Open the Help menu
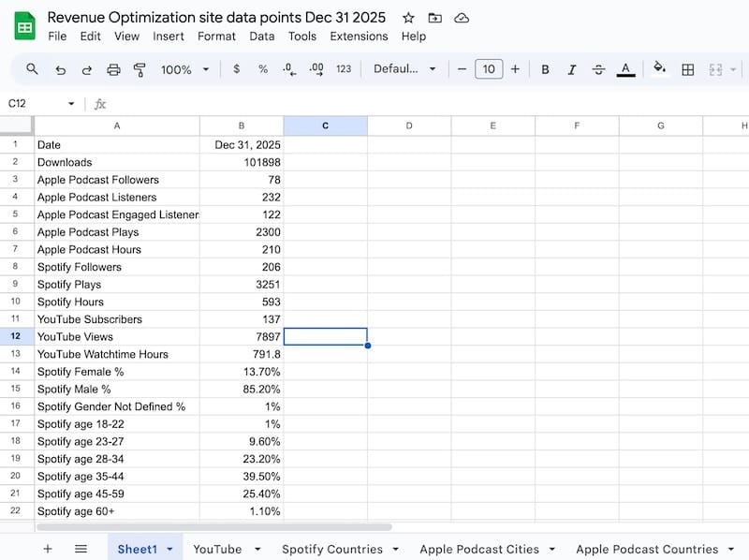This screenshot has width=749, height=560. point(414,37)
